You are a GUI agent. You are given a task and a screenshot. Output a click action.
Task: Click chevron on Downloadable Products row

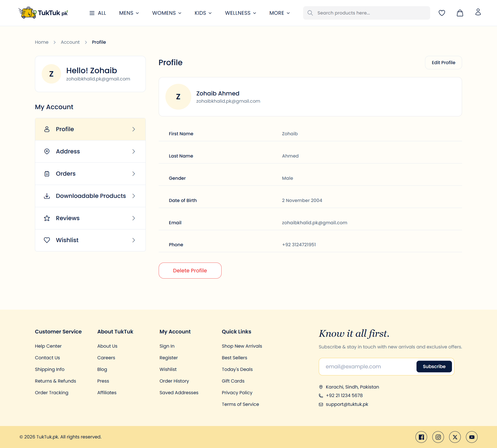134,196
